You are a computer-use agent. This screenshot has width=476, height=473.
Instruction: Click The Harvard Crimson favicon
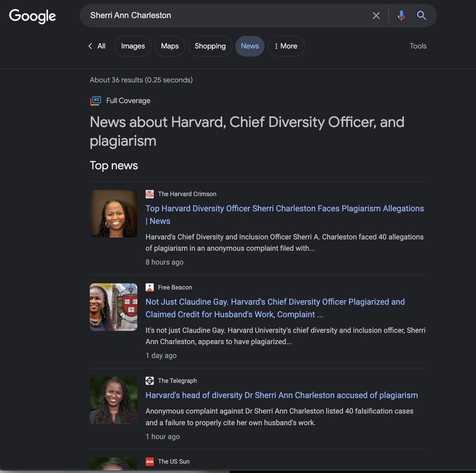pos(150,194)
